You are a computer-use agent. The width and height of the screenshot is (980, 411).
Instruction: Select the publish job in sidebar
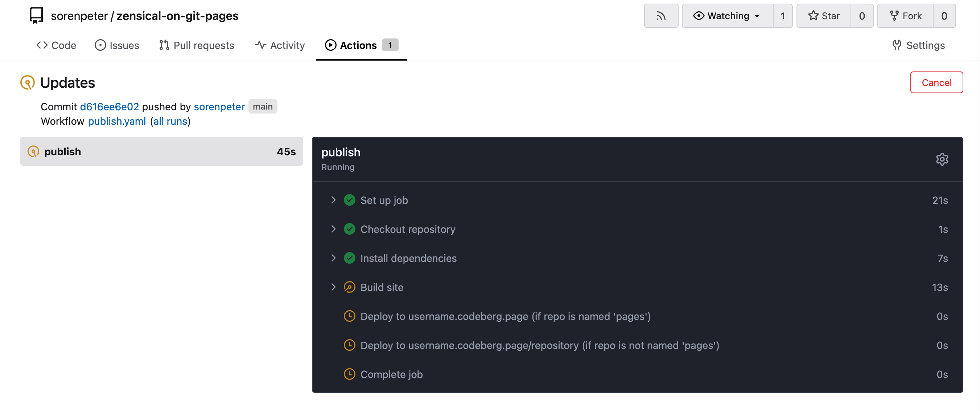click(x=162, y=152)
